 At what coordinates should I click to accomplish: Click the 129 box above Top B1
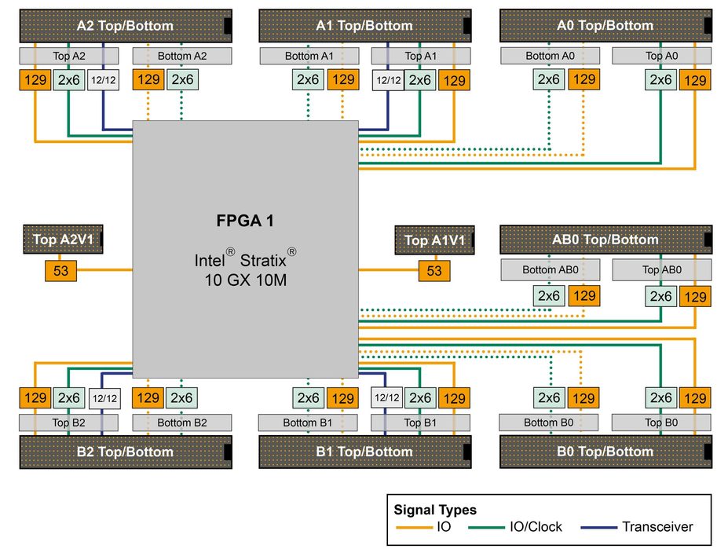point(454,398)
